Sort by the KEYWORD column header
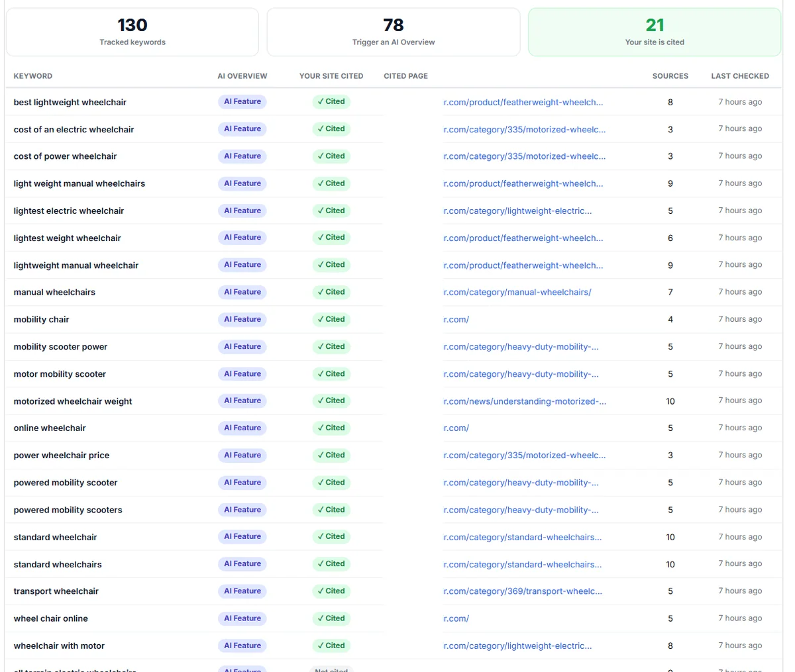 pyautogui.click(x=33, y=76)
